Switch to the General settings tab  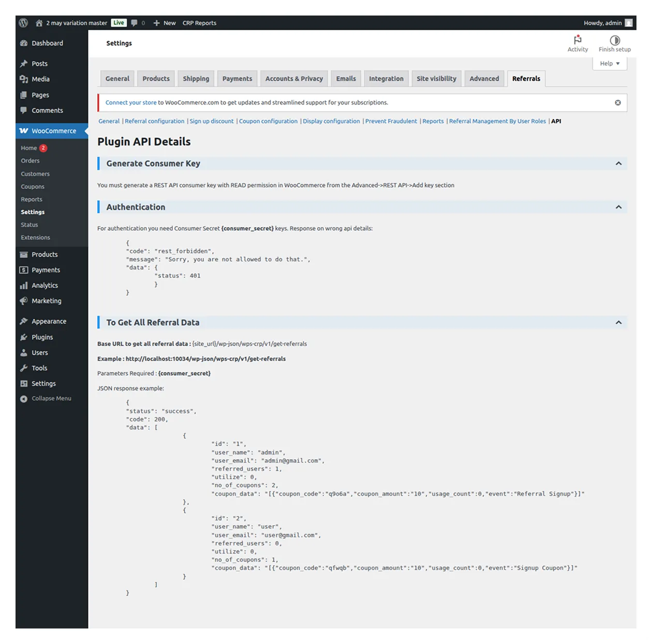[117, 79]
